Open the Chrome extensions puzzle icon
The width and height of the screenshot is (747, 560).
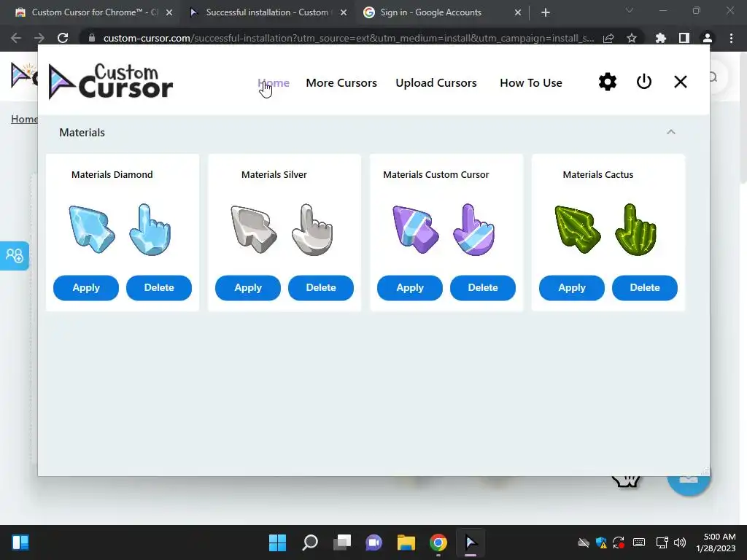tap(661, 38)
